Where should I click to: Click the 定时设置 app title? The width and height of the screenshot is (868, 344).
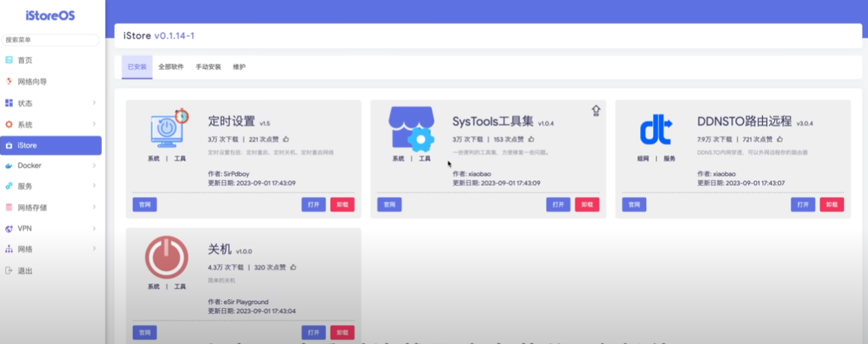click(231, 121)
